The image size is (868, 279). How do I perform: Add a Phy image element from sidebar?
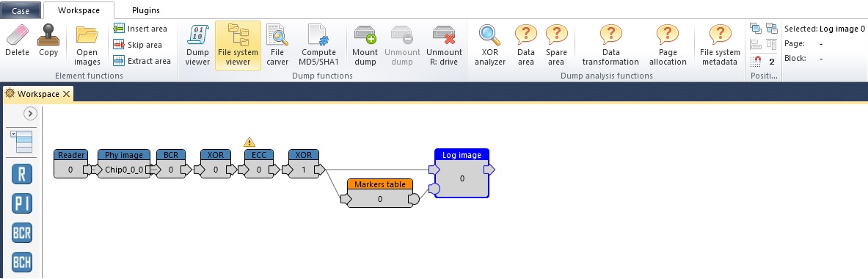click(22, 203)
